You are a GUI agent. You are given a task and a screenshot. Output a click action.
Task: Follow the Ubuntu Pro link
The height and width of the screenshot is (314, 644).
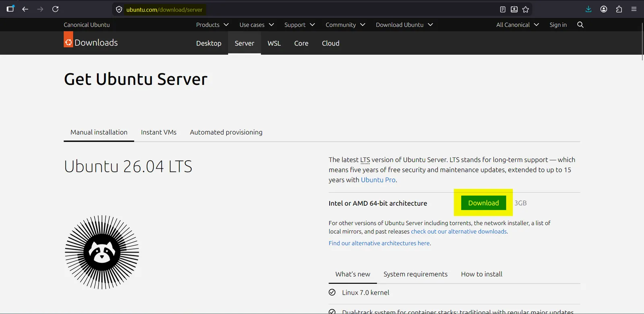(378, 180)
